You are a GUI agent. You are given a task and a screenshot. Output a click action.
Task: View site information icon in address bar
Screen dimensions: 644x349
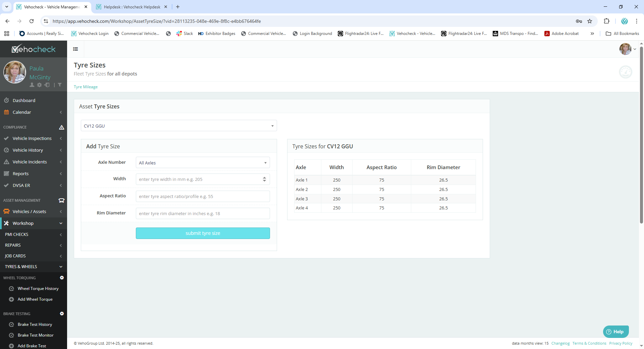(46, 21)
